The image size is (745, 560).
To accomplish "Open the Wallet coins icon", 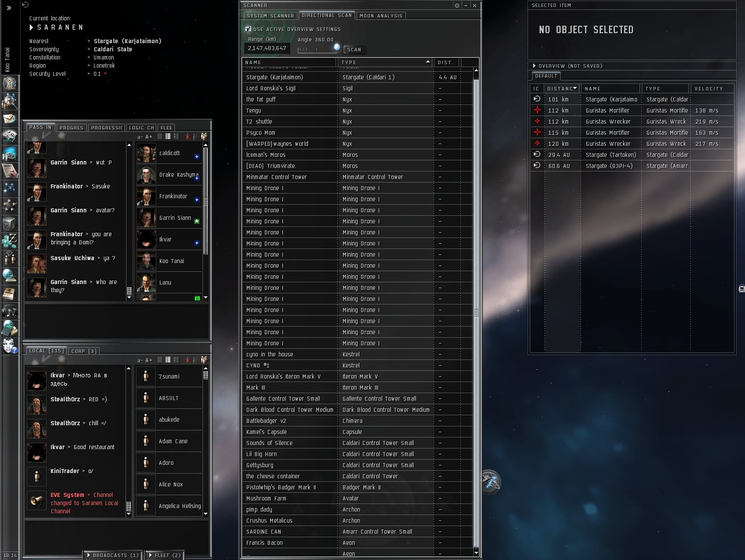I will [9, 240].
